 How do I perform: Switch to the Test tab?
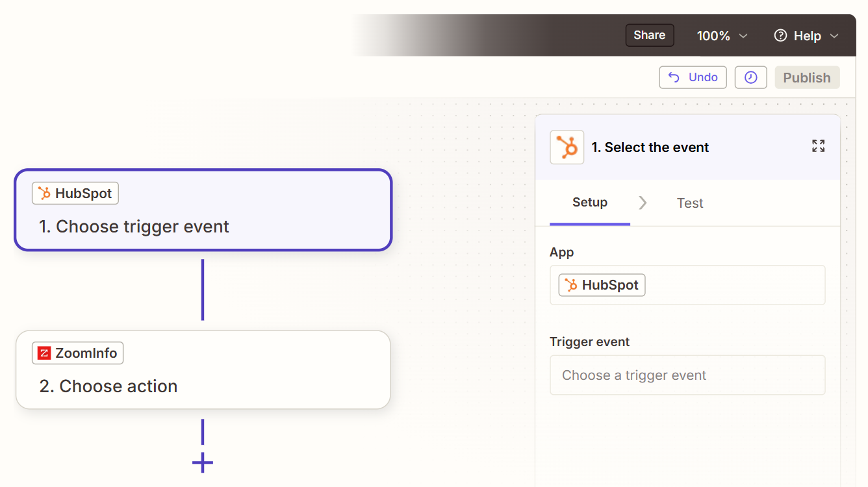[x=690, y=203]
